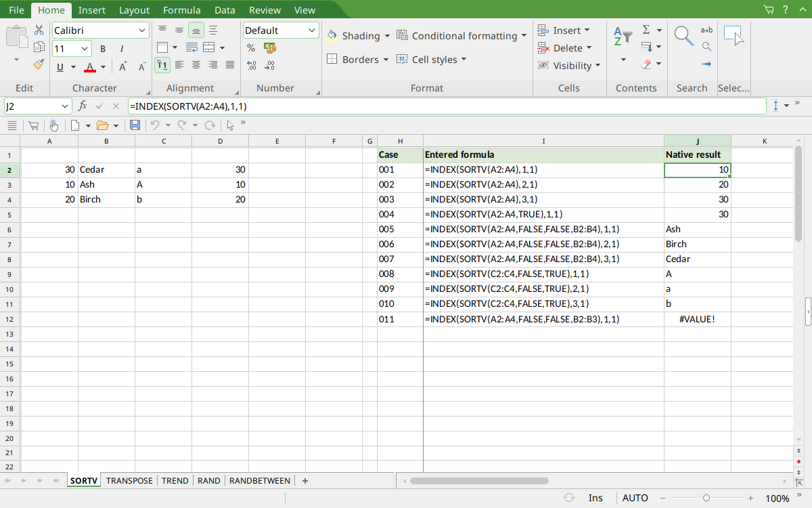Switch to the TRANSPOSE sheet tab
The image size is (812, 508).
click(129, 481)
